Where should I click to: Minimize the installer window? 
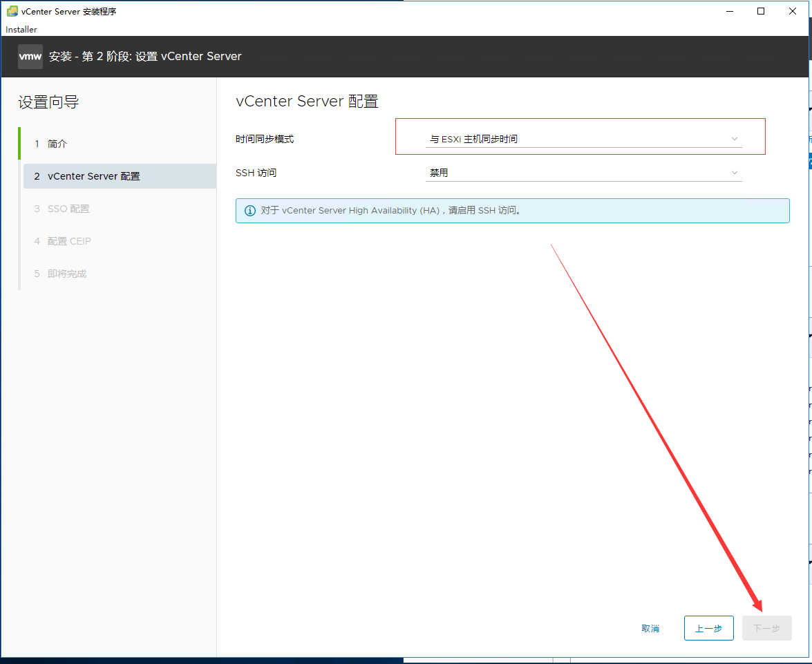[730, 11]
